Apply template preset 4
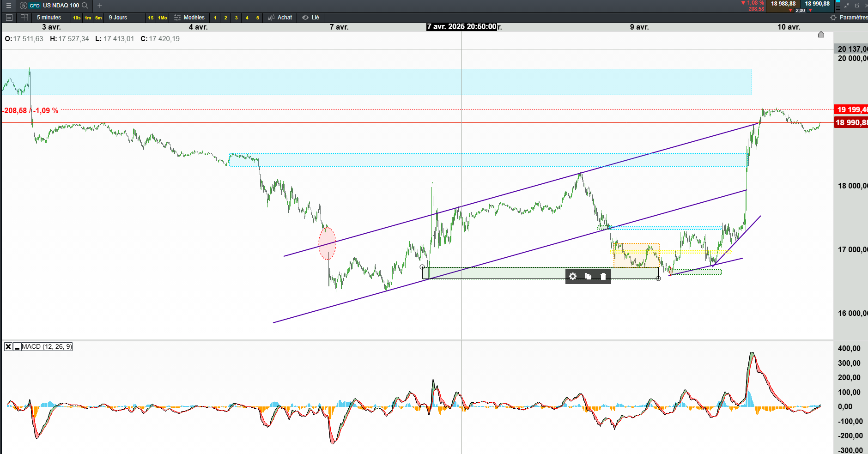The height and width of the screenshot is (454, 868). coord(247,18)
